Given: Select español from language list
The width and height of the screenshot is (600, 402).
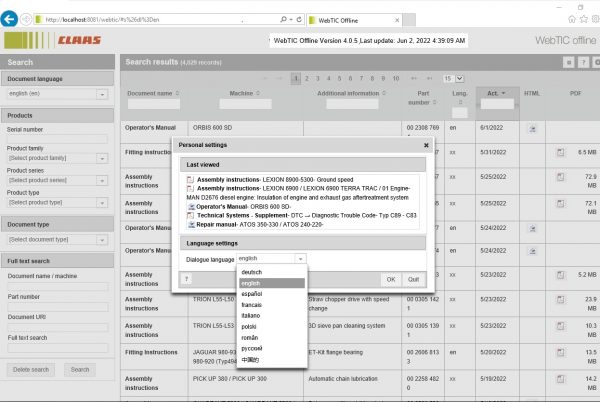Looking at the screenshot, I should pos(272,294).
